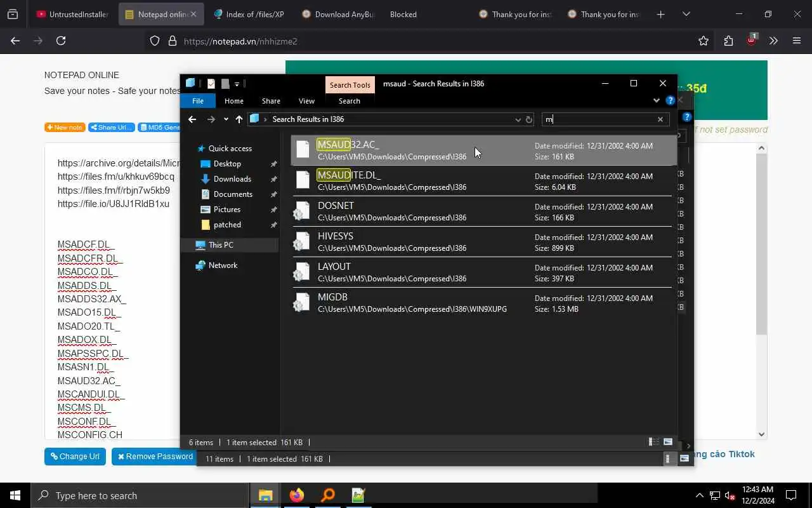
Task: Select This PC in navigation pane
Action: coord(221,245)
